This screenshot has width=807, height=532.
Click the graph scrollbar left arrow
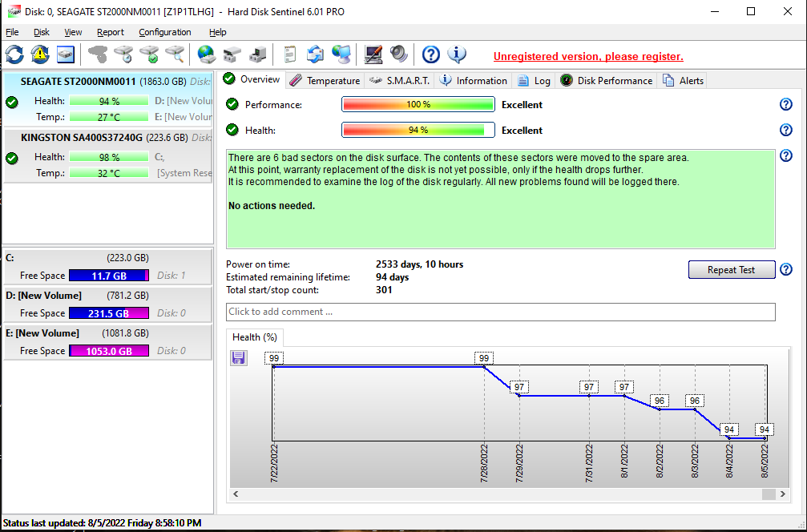click(236, 494)
